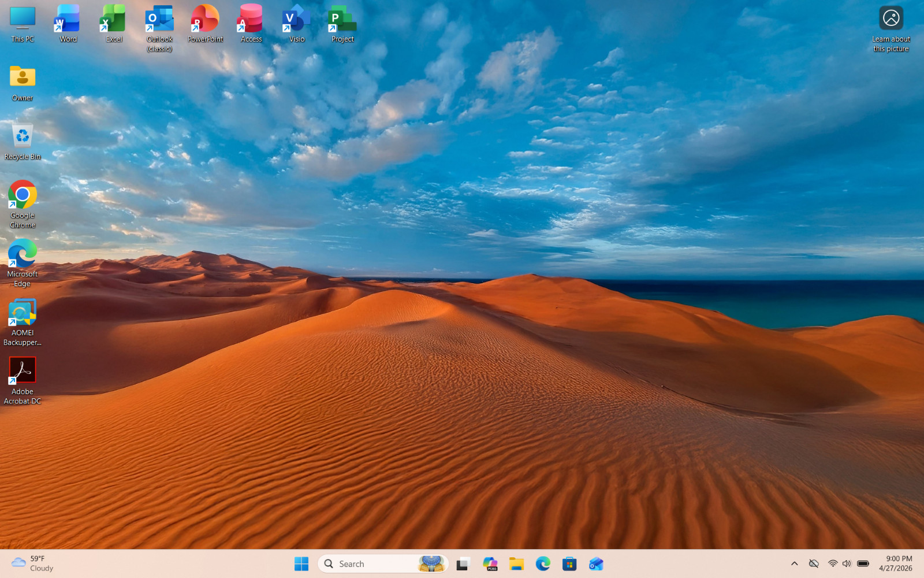
Task: Select the Word desktop shortcut
Action: 68,24
